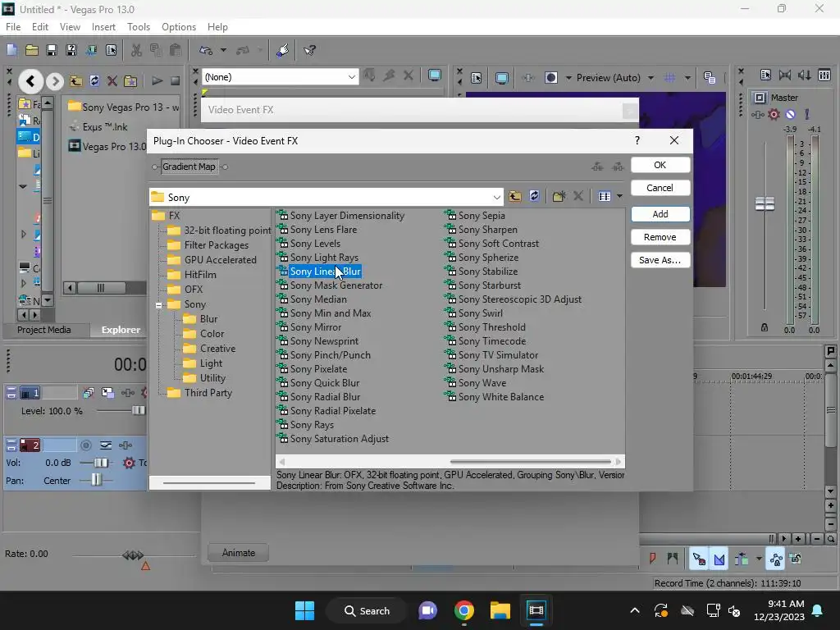
Task: Click the Undo arrow icon
Action: coord(206,50)
